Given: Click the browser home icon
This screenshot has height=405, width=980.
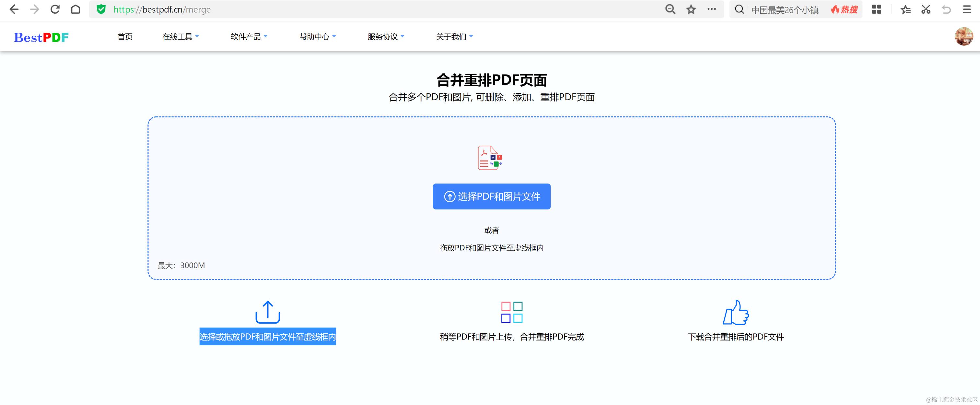Looking at the screenshot, I should coord(76,9).
